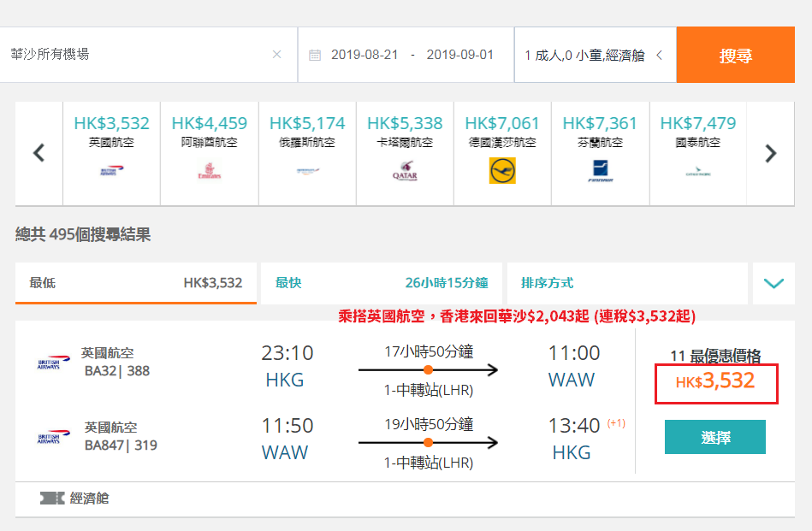Show more airlines with right arrow
Image resolution: width=812 pixels, height=531 pixels.
pyautogui.click(x=771, y=153)
